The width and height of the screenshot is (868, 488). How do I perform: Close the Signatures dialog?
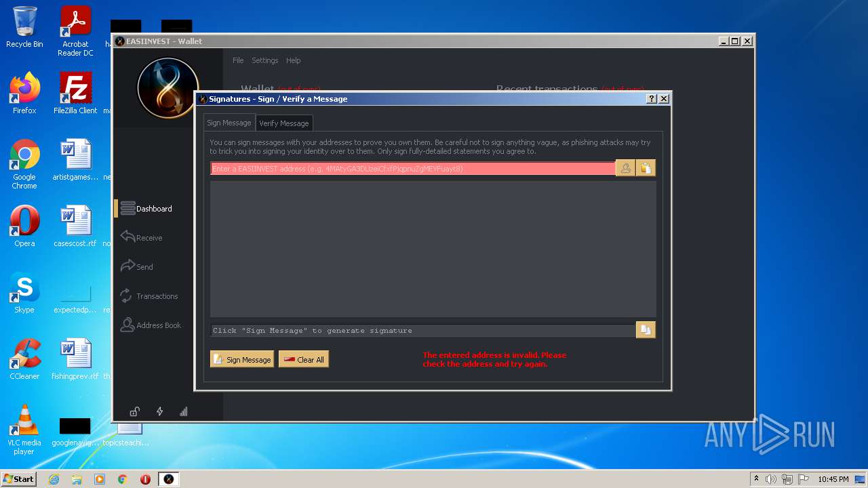(x=664, y=99)
